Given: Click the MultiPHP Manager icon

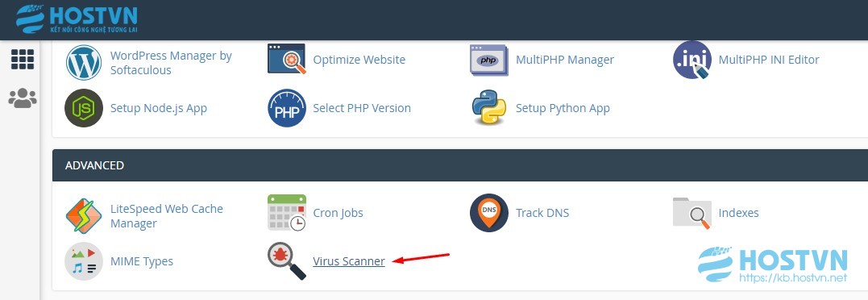Looking at the screenshot, I should [x=488, y=60].
